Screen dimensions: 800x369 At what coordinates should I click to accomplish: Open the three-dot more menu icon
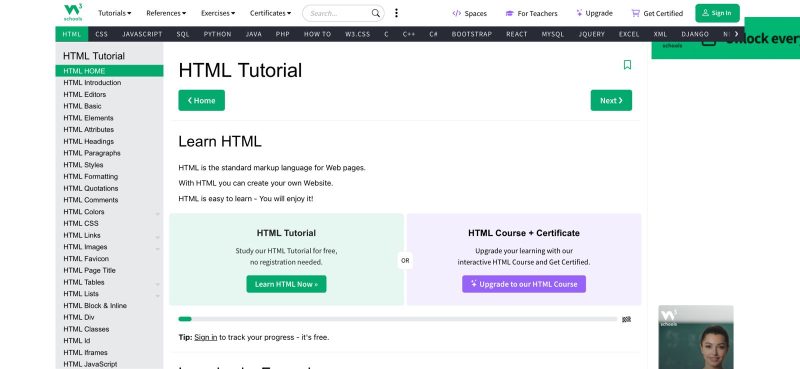tap(396, 13)
